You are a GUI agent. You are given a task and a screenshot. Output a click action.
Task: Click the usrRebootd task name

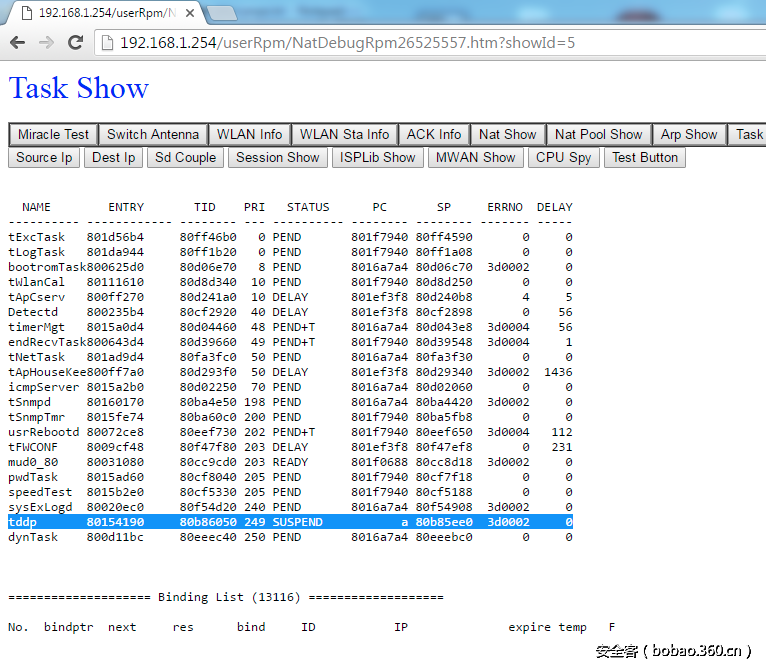43,432
